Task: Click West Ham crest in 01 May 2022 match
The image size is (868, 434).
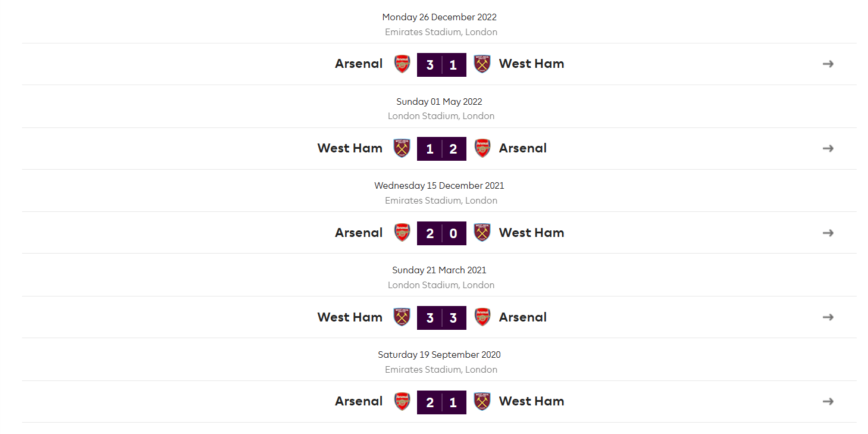Action: point(402,148)
